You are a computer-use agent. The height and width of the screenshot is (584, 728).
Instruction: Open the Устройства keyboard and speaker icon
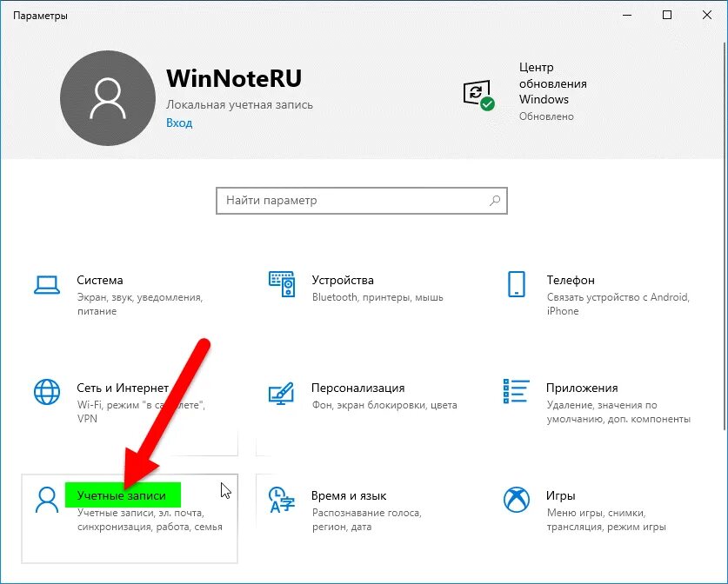point(282,284)
